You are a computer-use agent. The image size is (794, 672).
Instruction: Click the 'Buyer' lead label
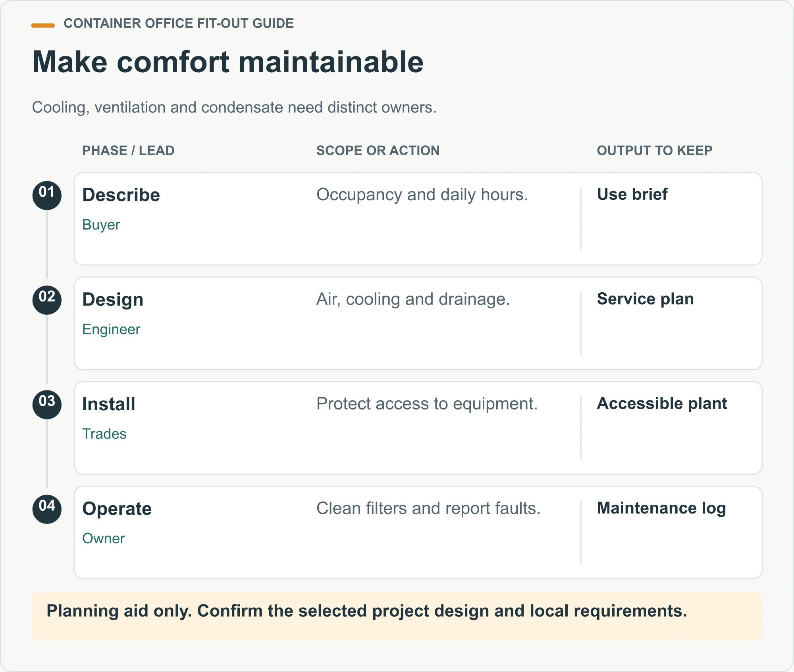click(101, 225)
